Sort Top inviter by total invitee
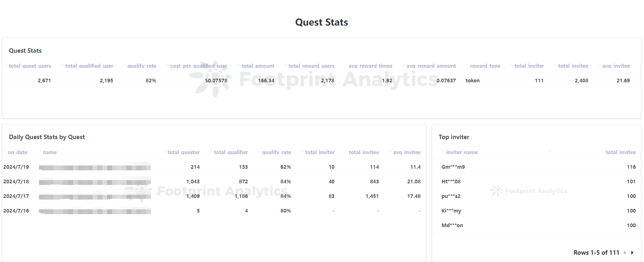This screenshot has height=262, width=644. pyautogui.click(x=620, y=152)
